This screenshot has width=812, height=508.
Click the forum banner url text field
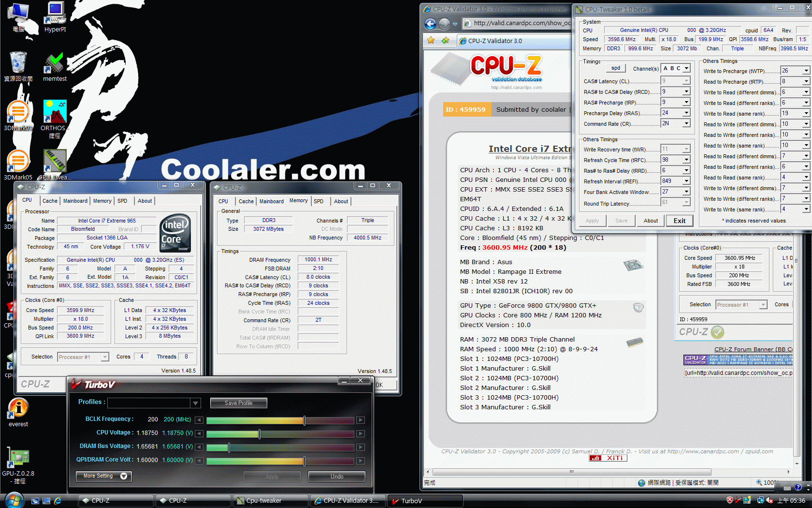[x=738, y=373]
